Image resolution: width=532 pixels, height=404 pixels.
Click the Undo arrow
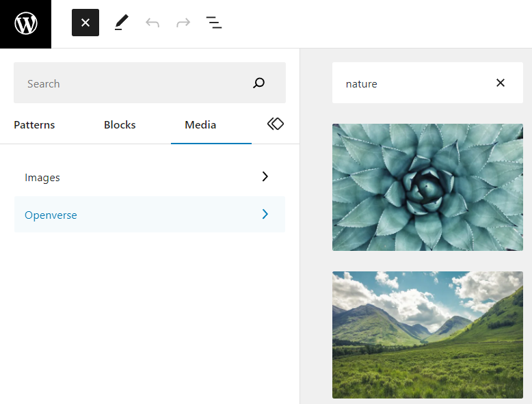[x=152, y=23]
